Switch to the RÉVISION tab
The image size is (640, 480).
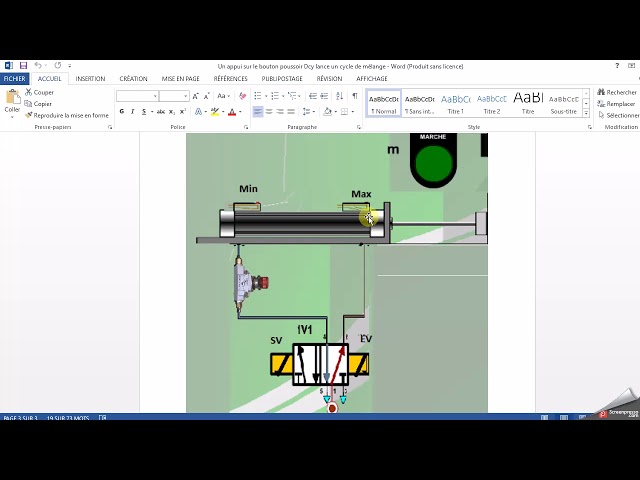(x=329, y=79)
